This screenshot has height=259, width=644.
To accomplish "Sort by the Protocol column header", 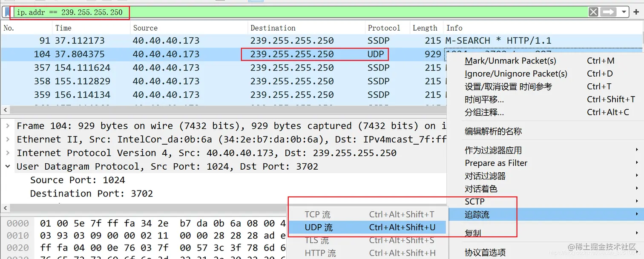I will pos(388,28).
